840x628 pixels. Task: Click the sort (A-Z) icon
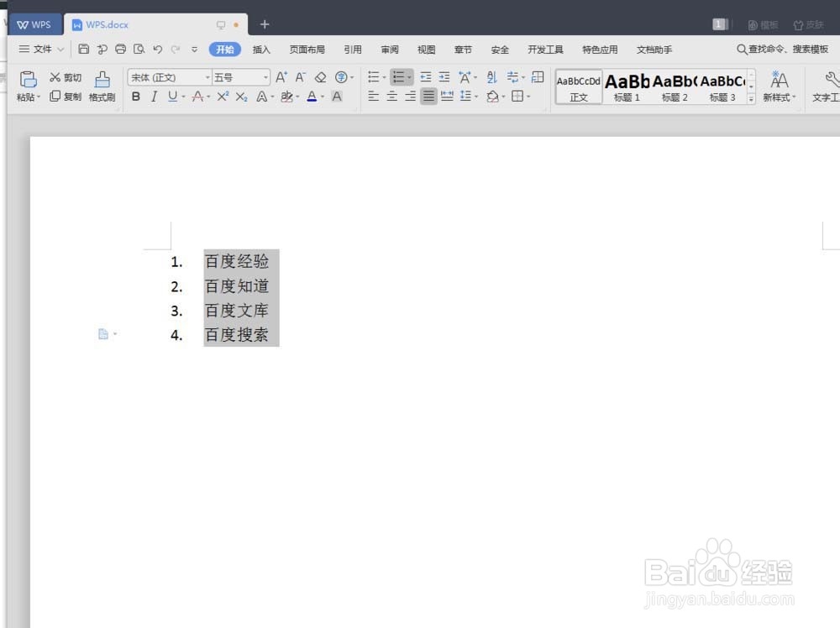click(491, 77)
